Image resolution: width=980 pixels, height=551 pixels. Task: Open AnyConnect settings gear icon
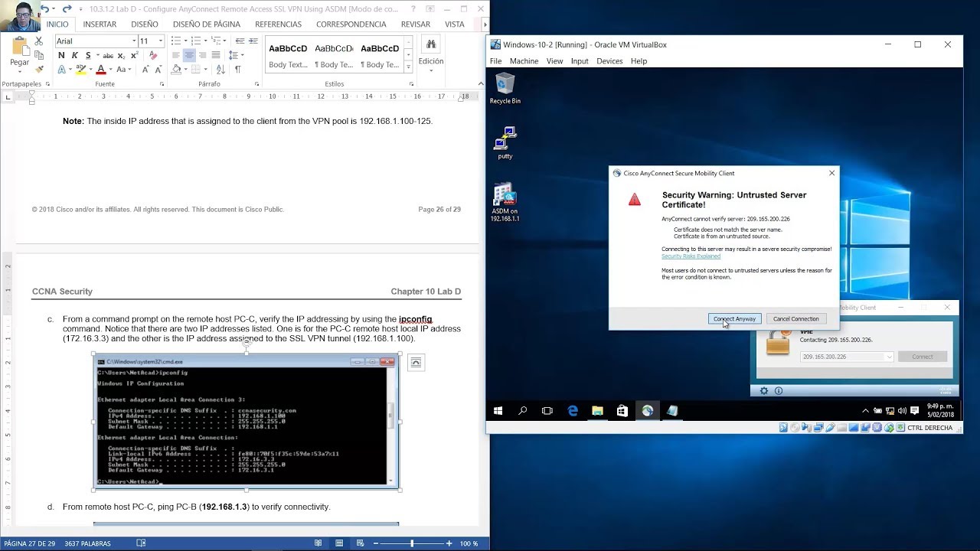click(x=763, y=390)
